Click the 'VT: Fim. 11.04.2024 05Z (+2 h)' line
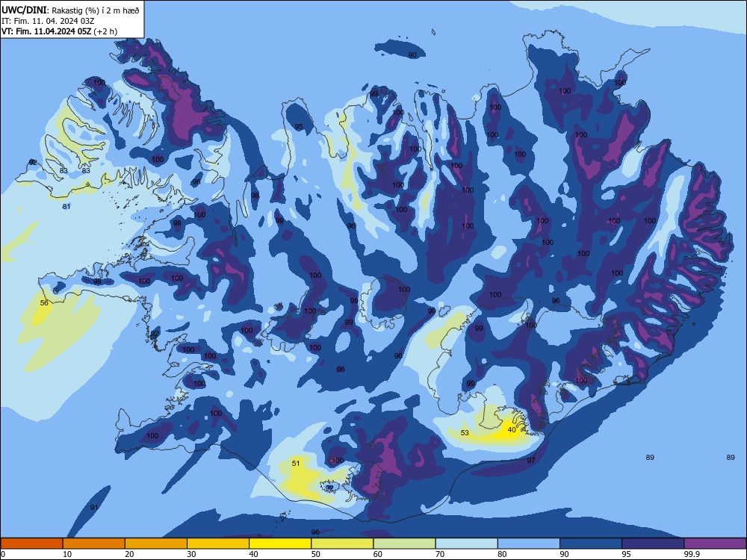This screenshot has width=747, height=560. click(60, 31)
